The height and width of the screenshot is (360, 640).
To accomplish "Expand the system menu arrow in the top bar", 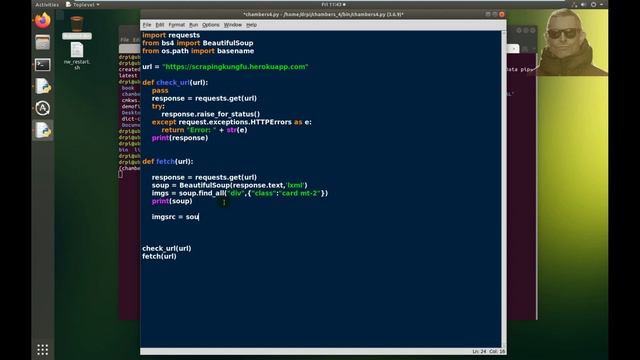I will [602, 4].
